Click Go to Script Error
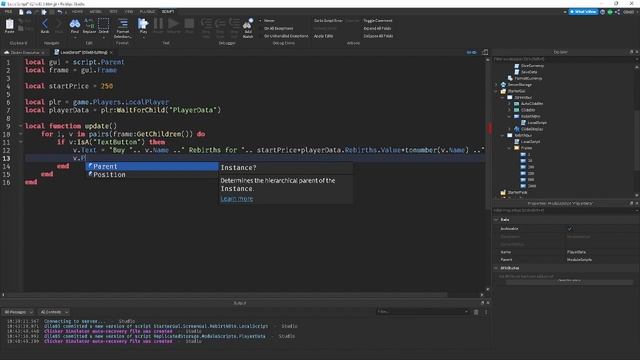 (328, 20)
